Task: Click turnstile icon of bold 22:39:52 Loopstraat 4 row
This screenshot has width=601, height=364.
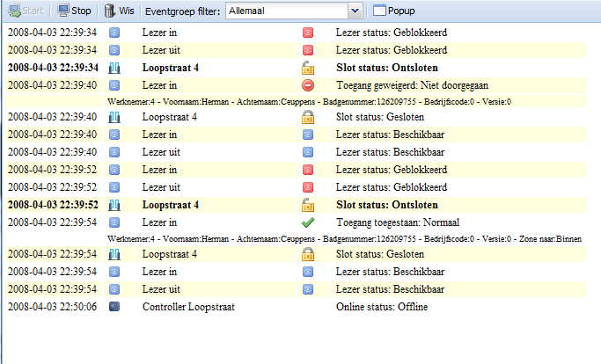Action: pos(114,205)
